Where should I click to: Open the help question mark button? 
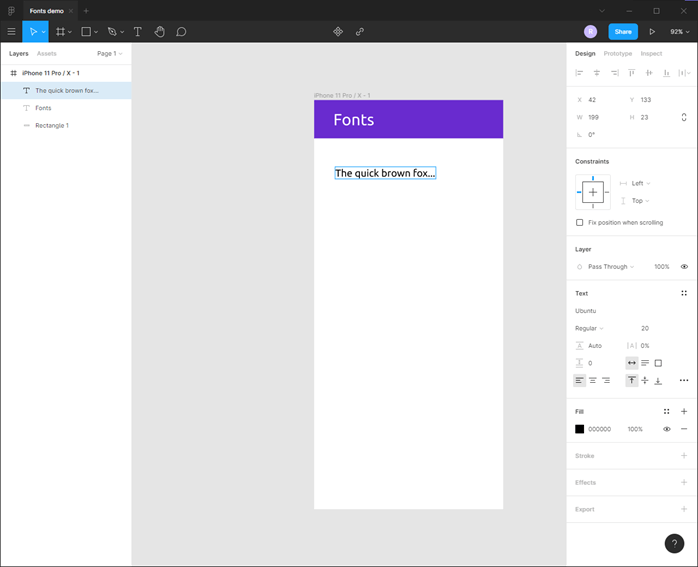coord(675,543)
